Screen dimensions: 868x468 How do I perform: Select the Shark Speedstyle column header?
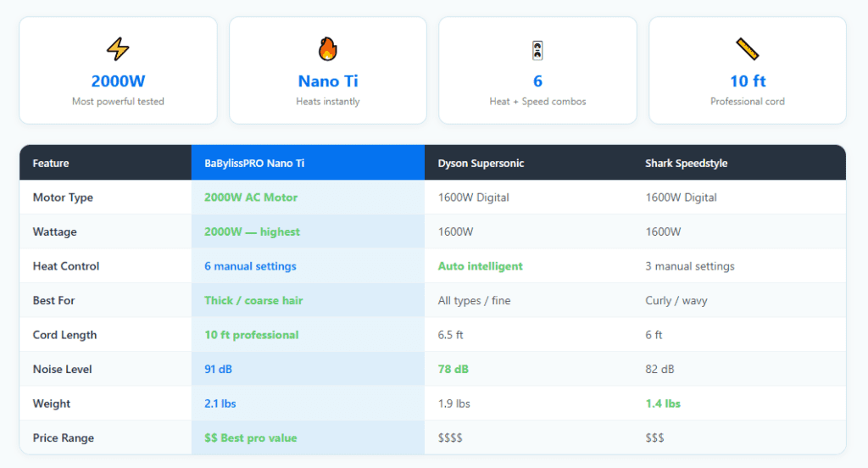coord(686,163)
